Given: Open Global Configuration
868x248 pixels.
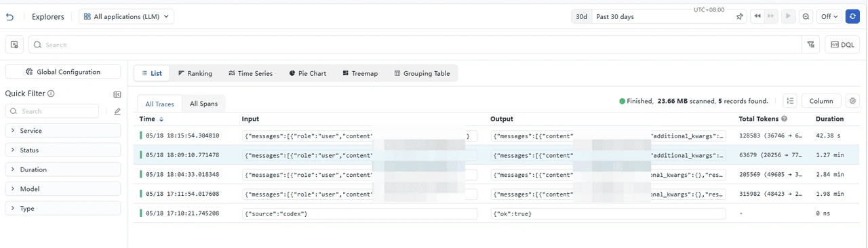Looking at the screenshot, I should coord(63,72).
